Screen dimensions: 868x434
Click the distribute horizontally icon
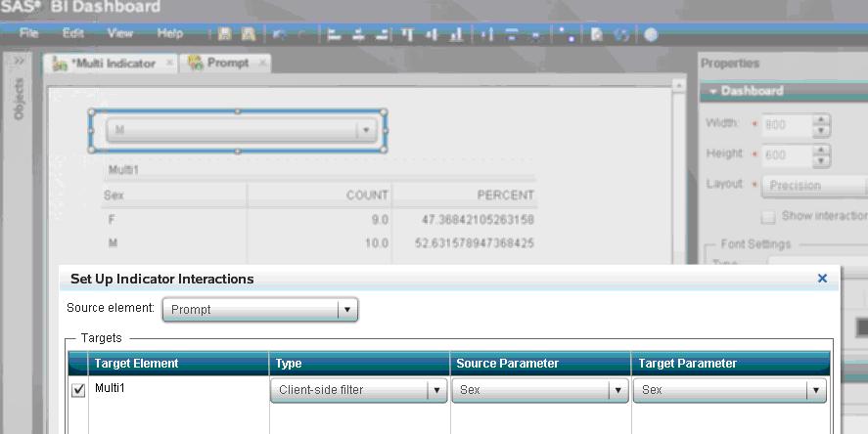487,35
